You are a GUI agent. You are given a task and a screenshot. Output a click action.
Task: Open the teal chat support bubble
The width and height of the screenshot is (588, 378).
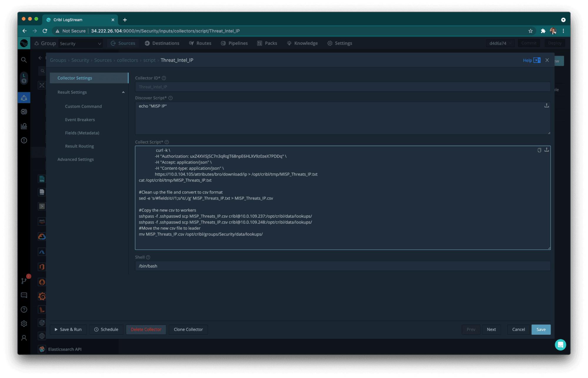click(x=560, y=344)
